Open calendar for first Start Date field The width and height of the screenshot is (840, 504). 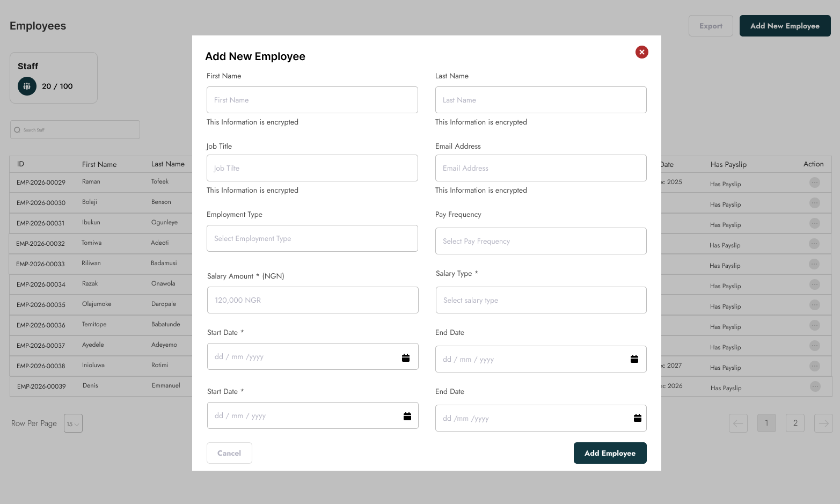point(406,358)
